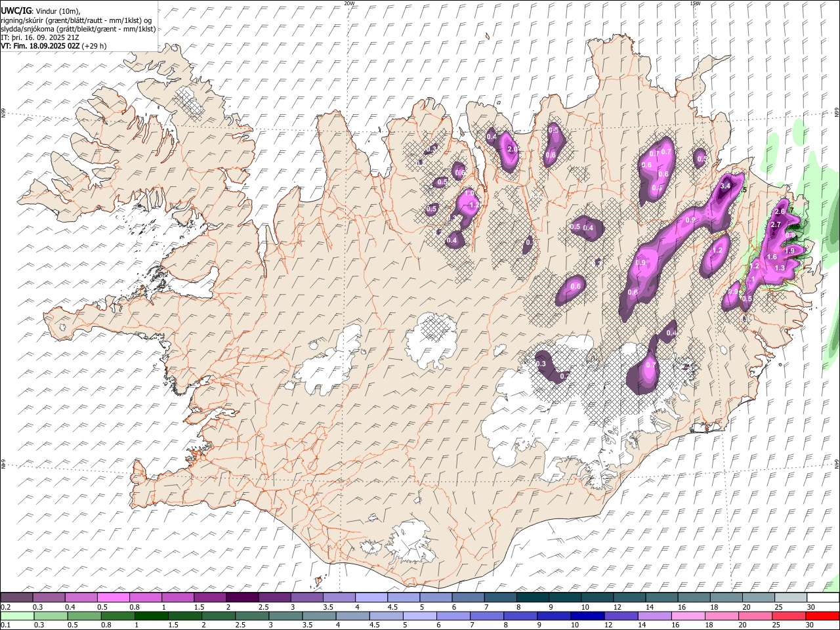
Task: Pick the magenta 1 snow legend swatch
Action: tap(177, 598)
